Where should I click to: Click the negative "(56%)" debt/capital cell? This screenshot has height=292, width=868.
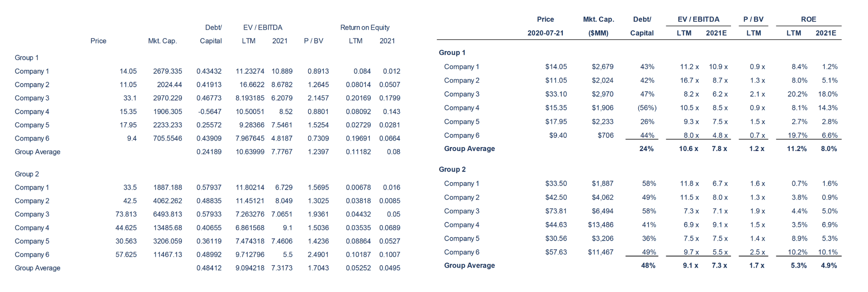click(647, 108)
